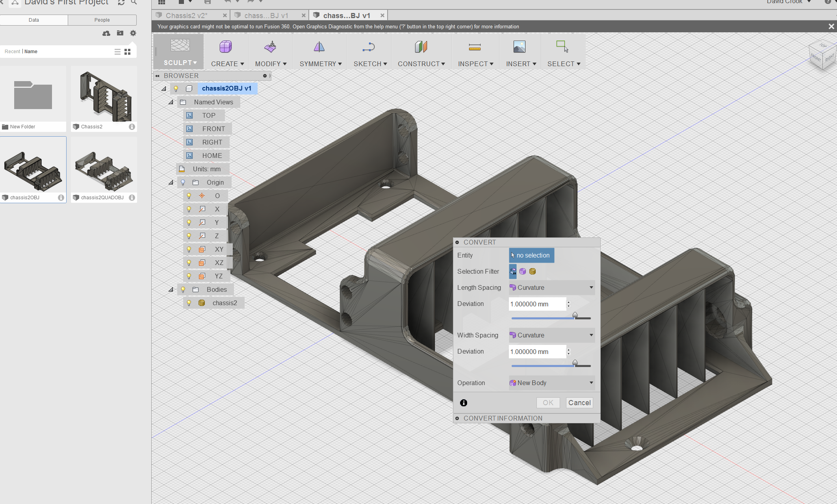Image resolution: width=837 pixels, height=504 pixels.
Task: Cancel the Convert operation
Action: click(579, 402)
